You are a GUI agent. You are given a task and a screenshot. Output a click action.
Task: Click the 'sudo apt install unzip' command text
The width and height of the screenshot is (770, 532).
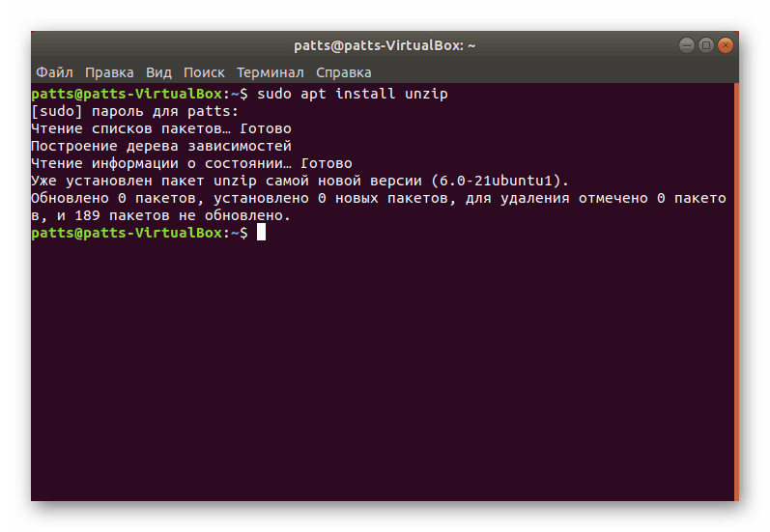click(352, 95)
